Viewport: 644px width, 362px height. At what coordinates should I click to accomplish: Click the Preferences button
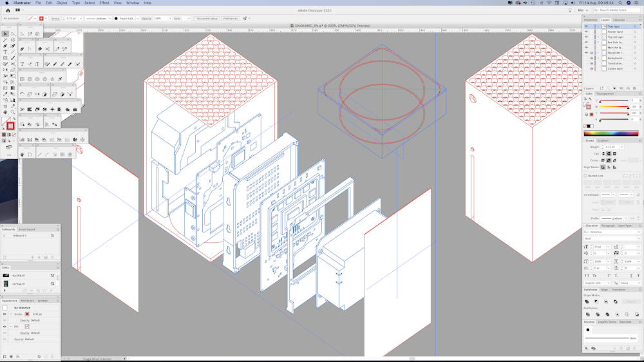pos(231,19)
